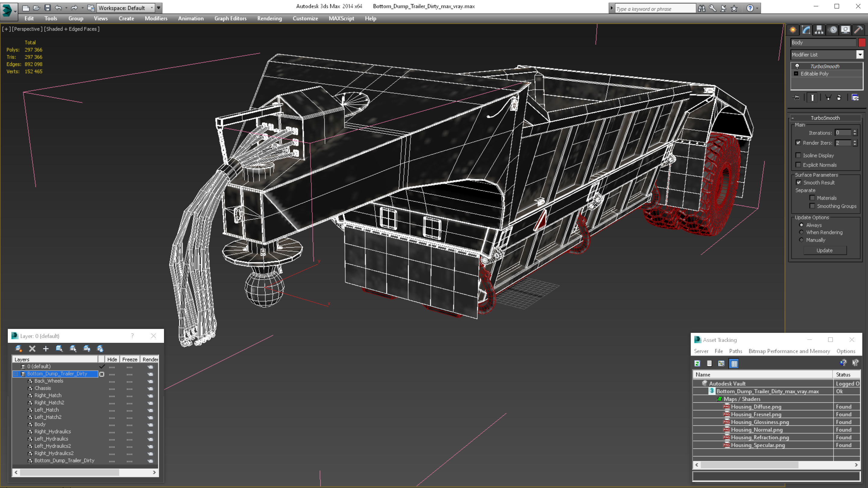Click the Open File folder icon
868x488 pixels.
pos(37,8)
